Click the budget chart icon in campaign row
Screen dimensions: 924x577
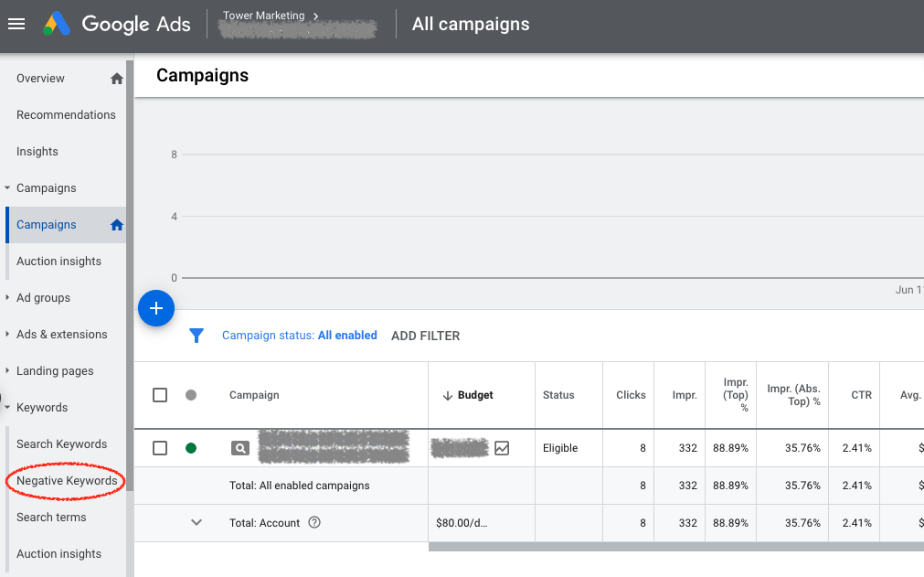coord(502,448)
